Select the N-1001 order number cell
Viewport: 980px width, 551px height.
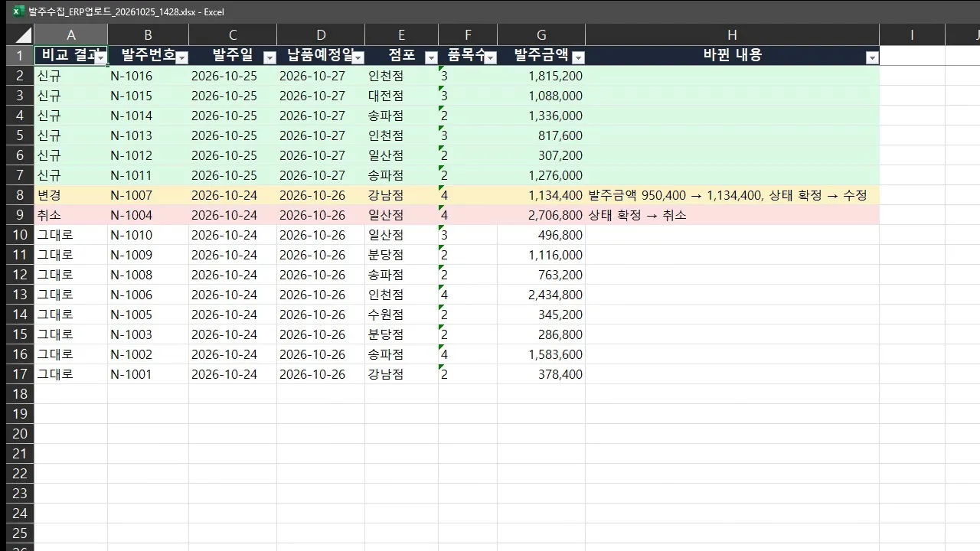[148, 374]
